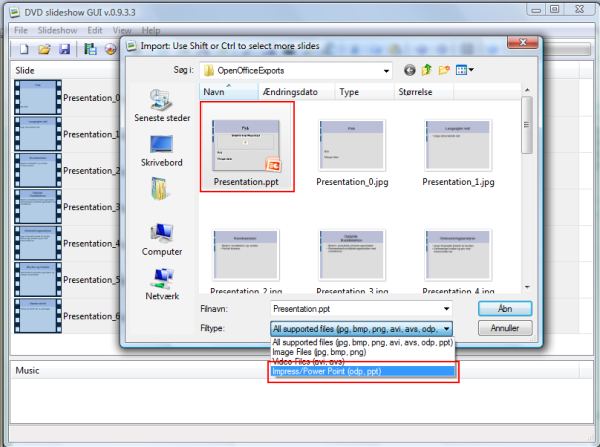Screen dimensions: 600x447
Task: Collapse the Filtype combo box
Action: pyautogui.click(x=446, y=329)
